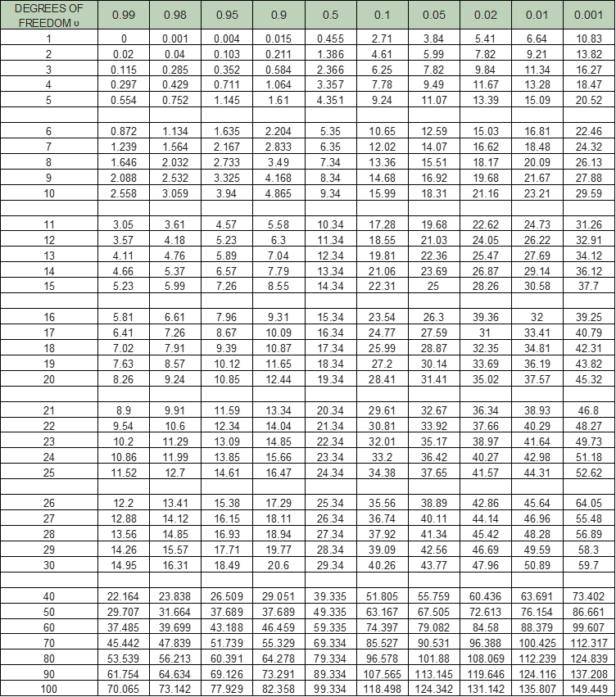Viewport: 616px width, 697px height.
Task: Select value 31.26 in row 11
Action: [x=589, y=224]
